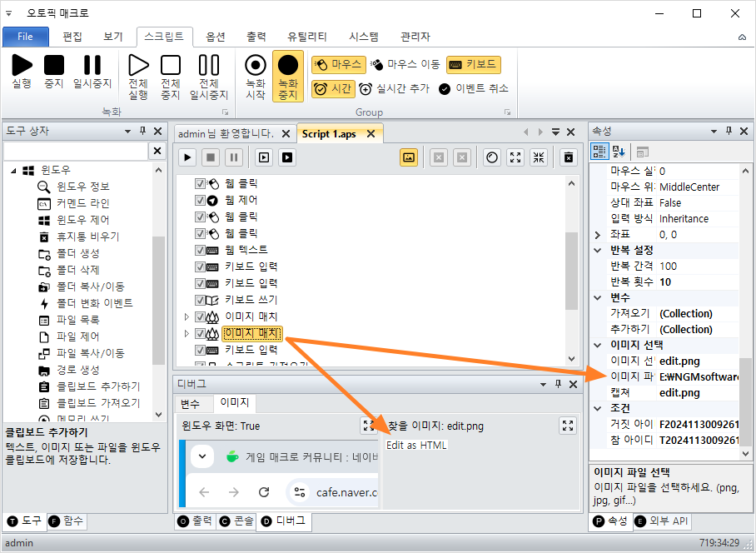Viewport: 756px width, 553px height.
Task: Click filled run-step icon in script toolbar
Action: 287,157
